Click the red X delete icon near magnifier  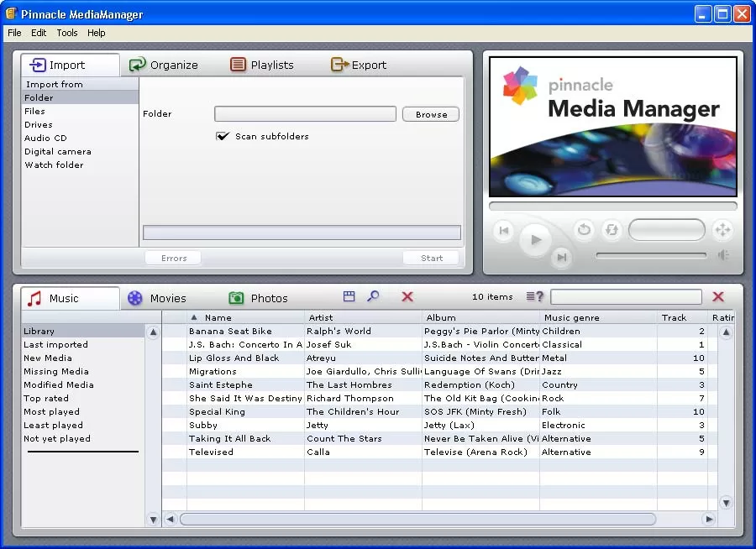[x=407, y=296]
